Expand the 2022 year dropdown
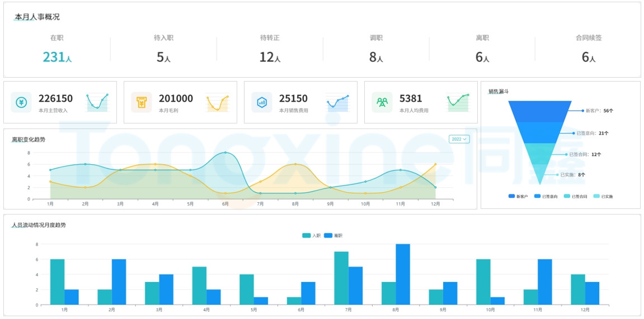 [459, 139]
